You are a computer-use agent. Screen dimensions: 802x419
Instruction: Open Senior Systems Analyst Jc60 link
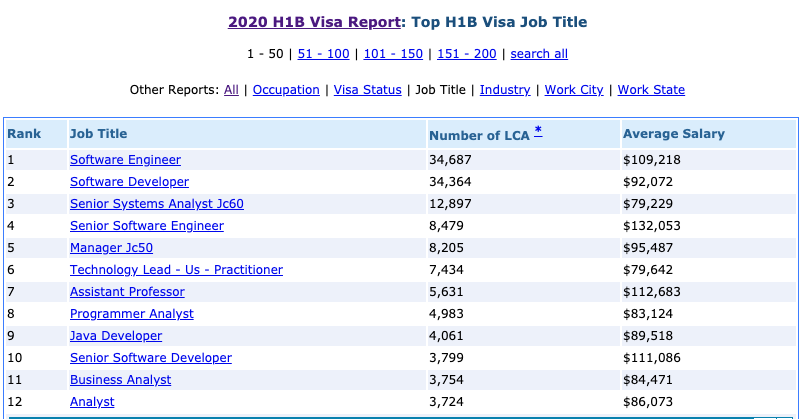click(x=156, y=204)
